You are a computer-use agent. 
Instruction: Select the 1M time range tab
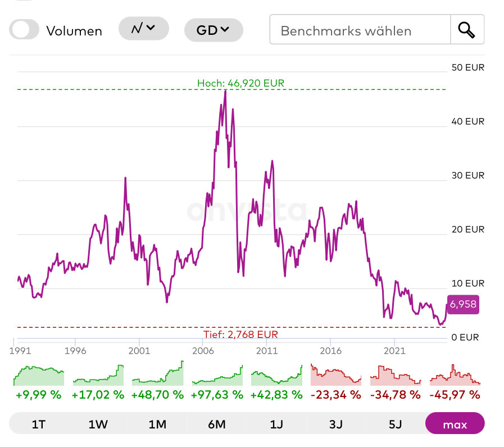tap(157, 424)
